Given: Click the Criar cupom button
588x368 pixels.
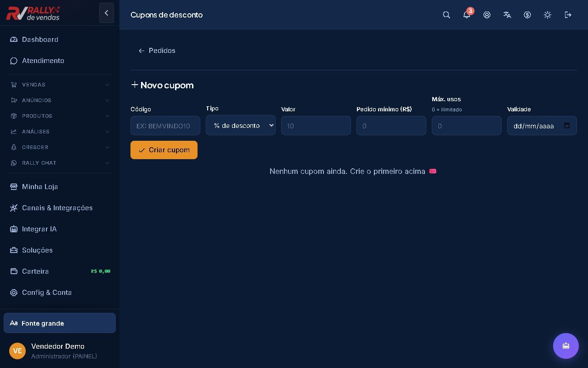Looking at the screenshot, I should [x=164, y=150].
